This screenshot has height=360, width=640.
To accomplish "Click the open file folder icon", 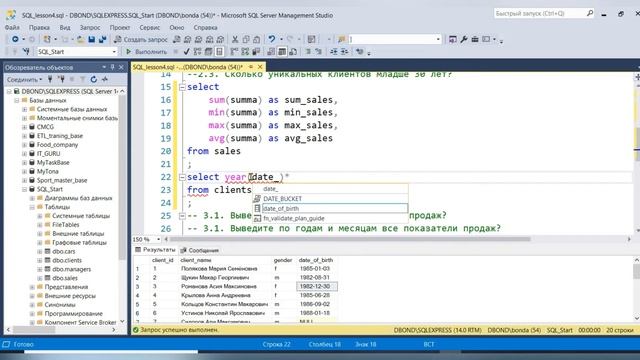I will (x=80, y=39).
